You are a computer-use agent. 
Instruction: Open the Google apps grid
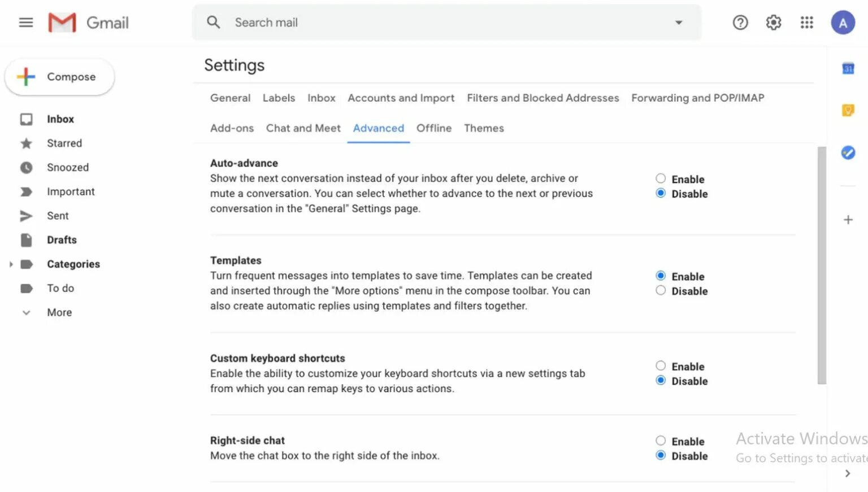[807, 23]
